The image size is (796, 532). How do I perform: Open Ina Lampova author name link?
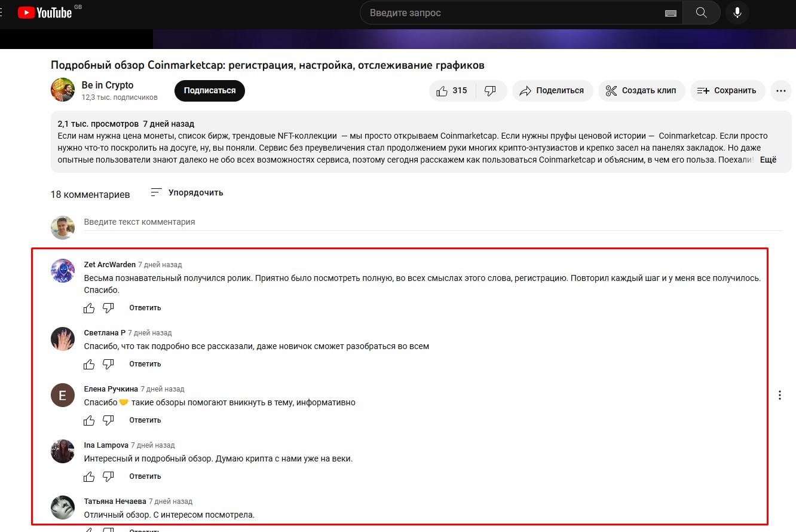coord(106,445)
